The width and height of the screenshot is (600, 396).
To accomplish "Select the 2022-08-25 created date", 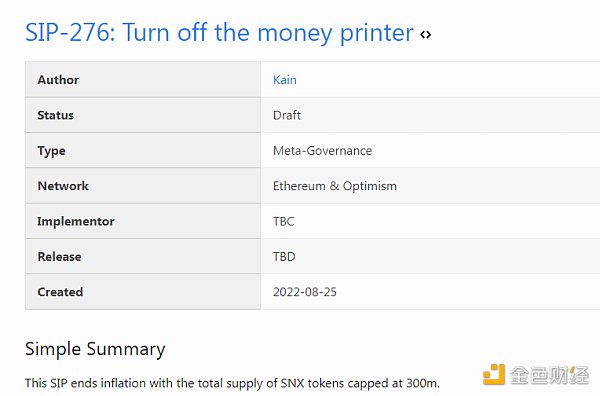I will [305, 292].
